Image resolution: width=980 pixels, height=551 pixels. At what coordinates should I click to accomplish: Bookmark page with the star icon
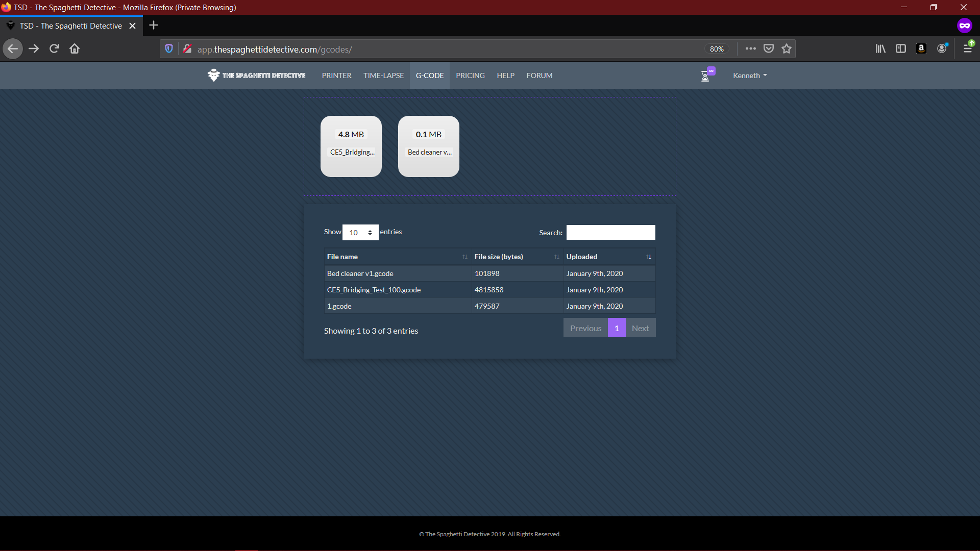(787, 49)
